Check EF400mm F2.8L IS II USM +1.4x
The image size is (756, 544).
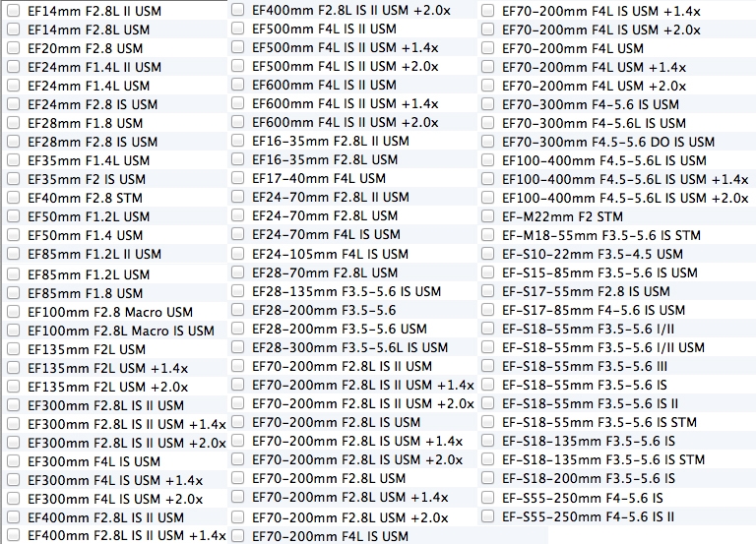pyautogui.click(x=14, y=535)
